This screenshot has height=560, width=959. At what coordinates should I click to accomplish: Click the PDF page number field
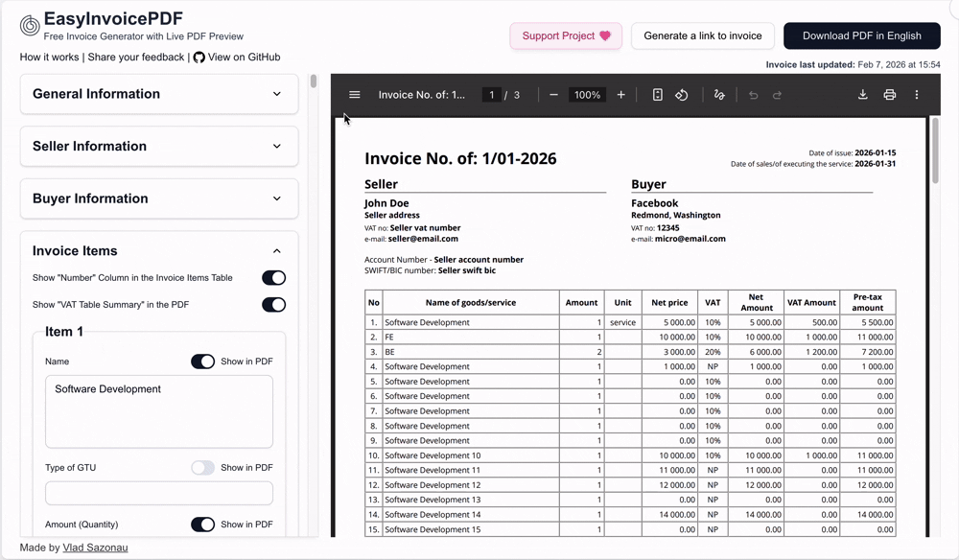pyautogui.click(x=491, y=95)
